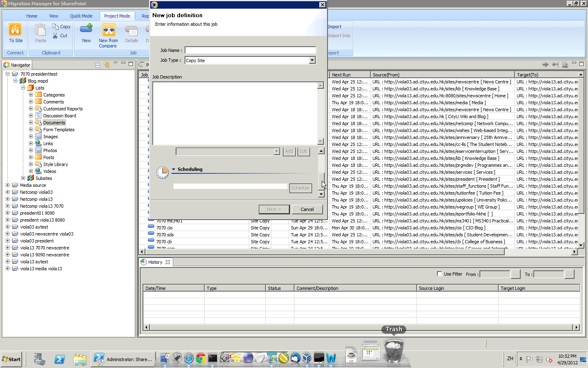Click the Schedule button

[x=301, y=188]
